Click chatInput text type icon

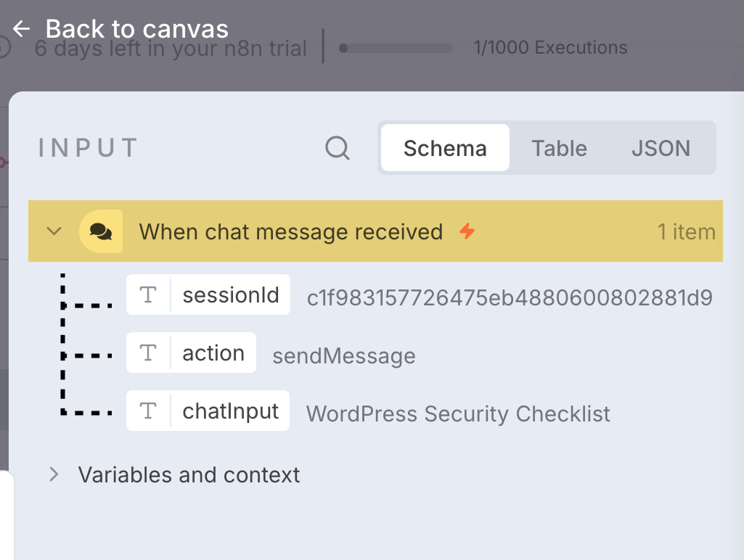[x=149, y=411]
